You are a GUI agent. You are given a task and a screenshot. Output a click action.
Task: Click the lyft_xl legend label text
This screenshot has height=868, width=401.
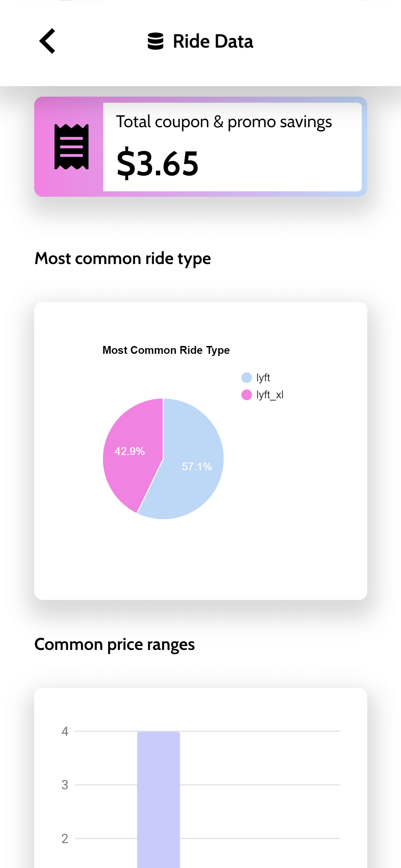pos(270,395)
